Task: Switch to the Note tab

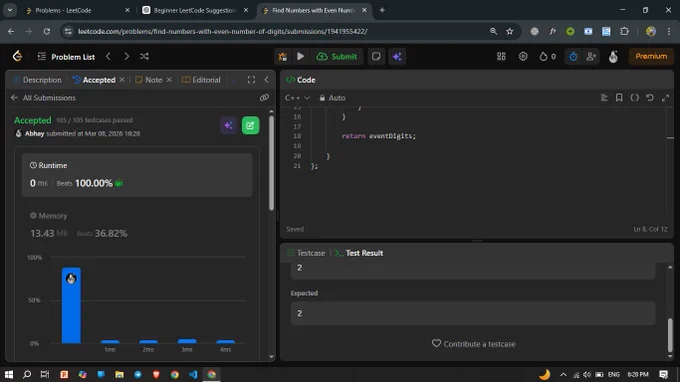Action: pos(149,80)
